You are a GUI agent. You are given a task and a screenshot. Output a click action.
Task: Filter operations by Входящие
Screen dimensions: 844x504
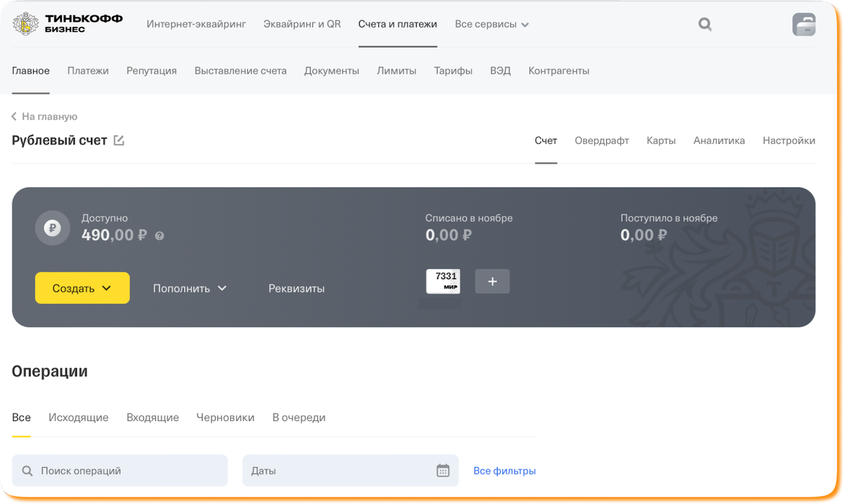pos(153,418)
